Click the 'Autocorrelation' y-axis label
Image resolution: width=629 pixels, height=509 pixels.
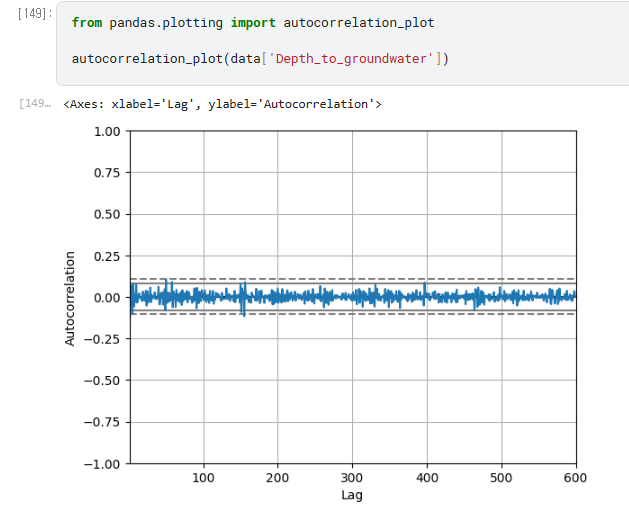[69, 298]
